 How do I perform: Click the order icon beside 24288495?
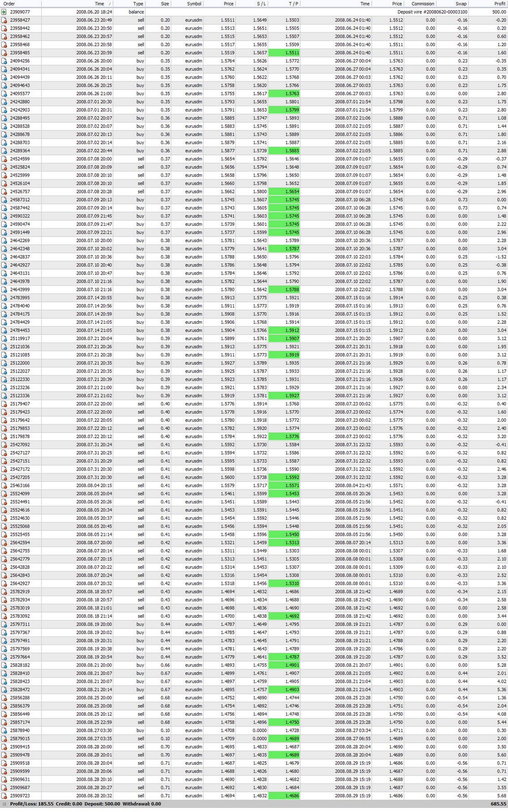(4, 118)
